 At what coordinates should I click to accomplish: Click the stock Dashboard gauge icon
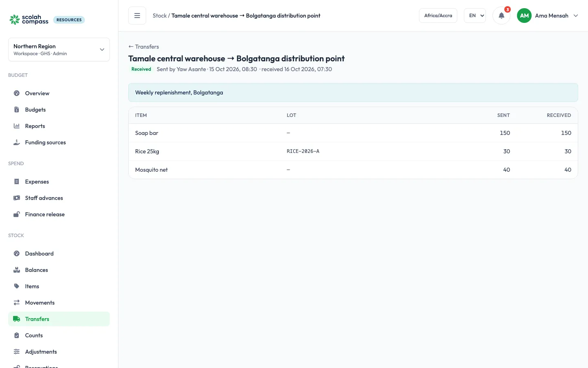click(17, 254)
